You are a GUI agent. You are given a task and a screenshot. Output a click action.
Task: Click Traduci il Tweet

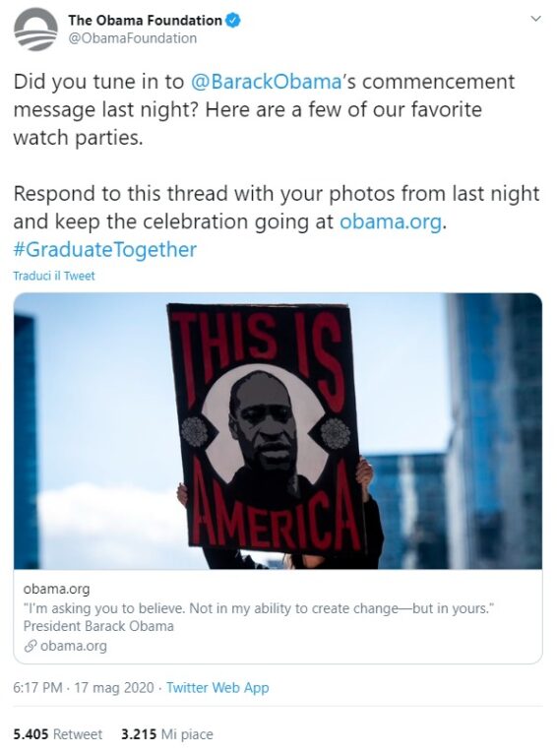point(54,276)
